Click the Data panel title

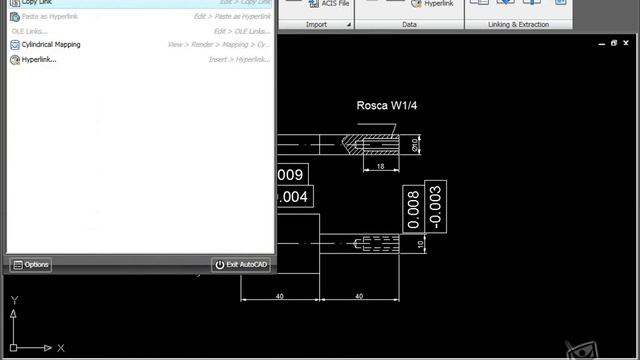tap(409, 24)
